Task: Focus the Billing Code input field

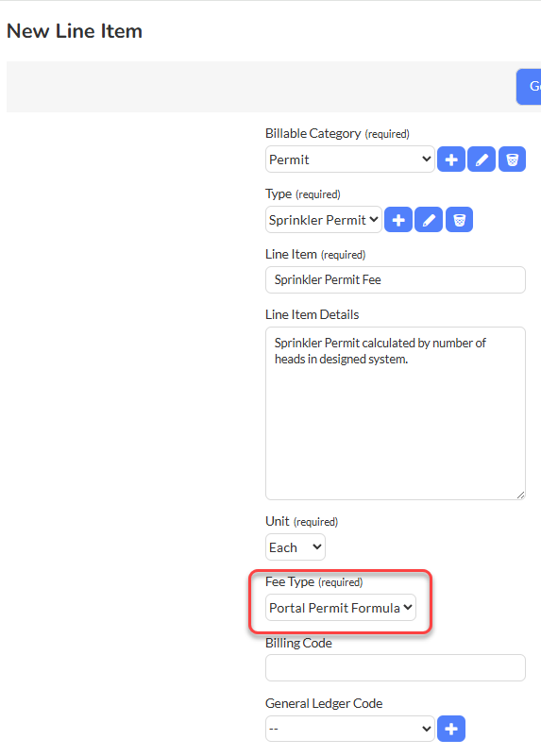Action: pos(396,668)
